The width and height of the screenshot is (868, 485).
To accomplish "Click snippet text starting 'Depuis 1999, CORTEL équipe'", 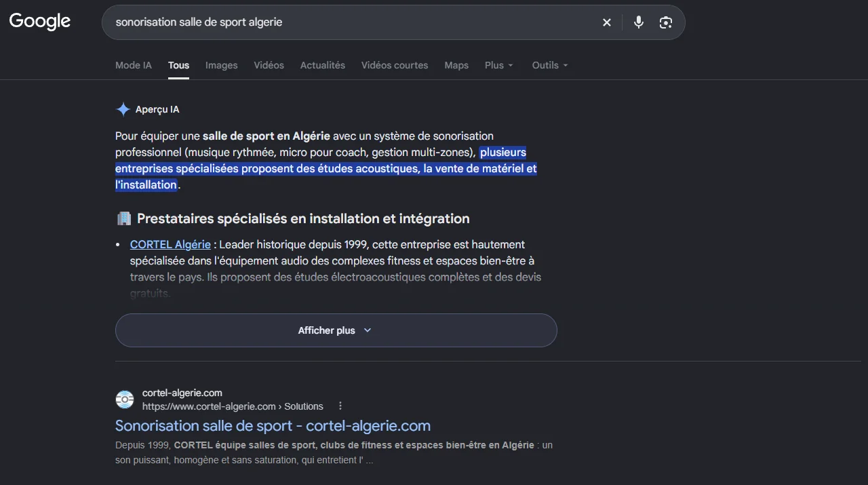I will click(334, 452).
